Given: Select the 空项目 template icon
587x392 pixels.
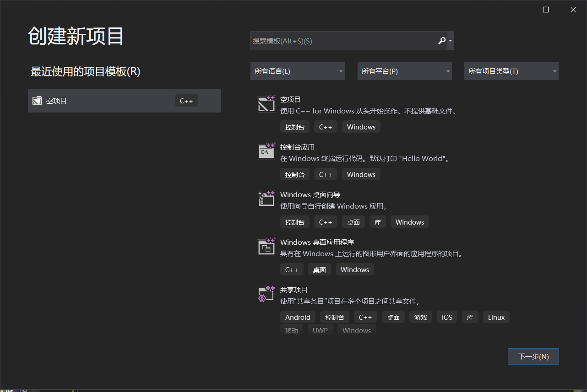Looking at the screenshot, I should pyautogui.click(x=266, y=103).
